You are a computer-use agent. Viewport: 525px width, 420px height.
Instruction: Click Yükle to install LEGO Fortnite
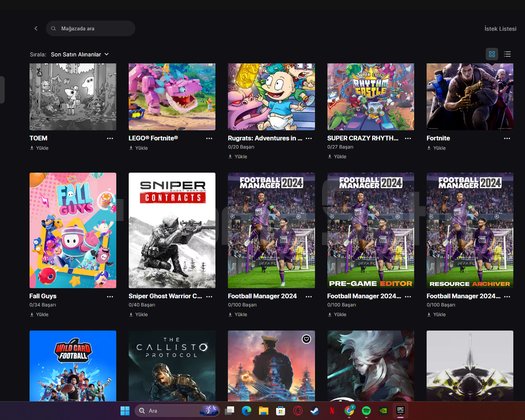(x=139, y=148)
